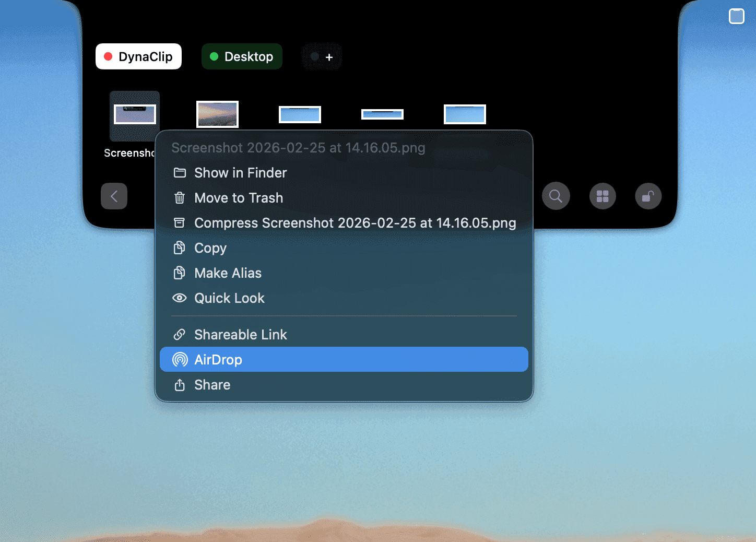Click the context menu file name header
Viewport: 756px width, 542px height.
click(x=298, y=148)
